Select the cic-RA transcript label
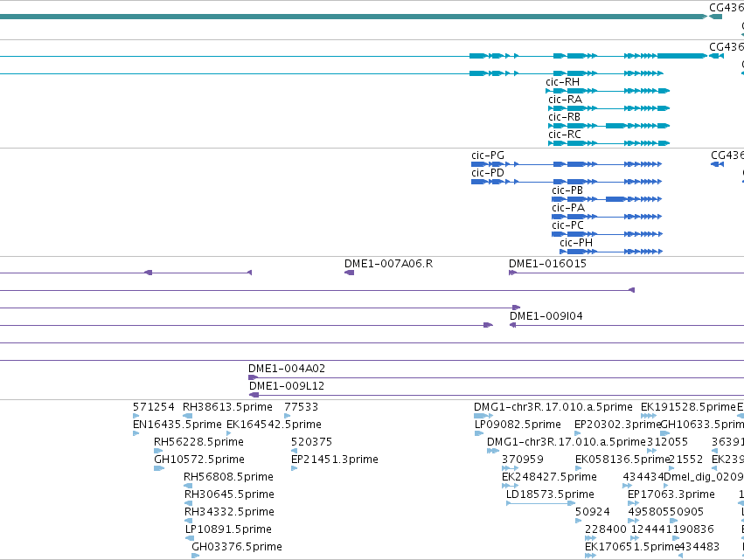 (x=565, y=100)
